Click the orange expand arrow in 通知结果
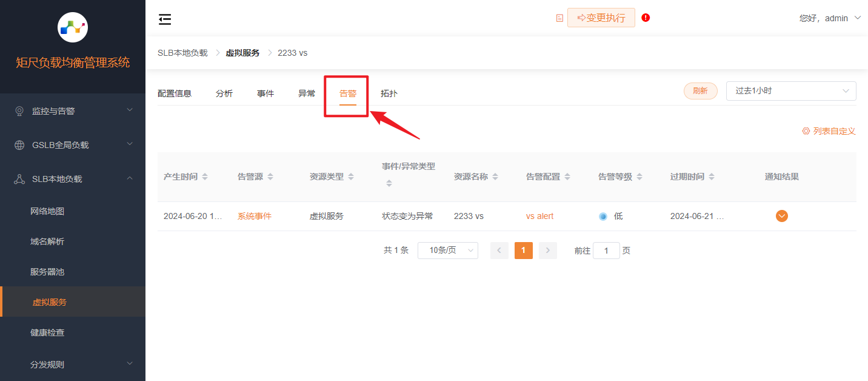 (782, 216)
